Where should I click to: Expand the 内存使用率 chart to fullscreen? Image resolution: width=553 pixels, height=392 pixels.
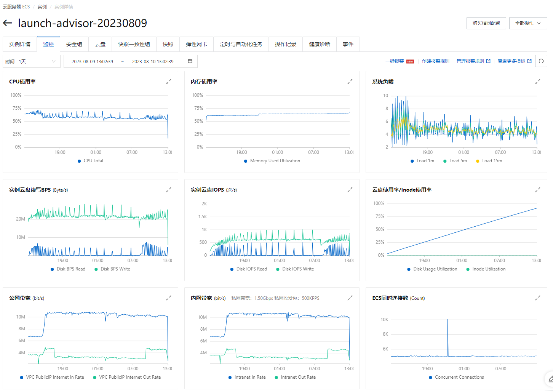click(x=350, y=82)
